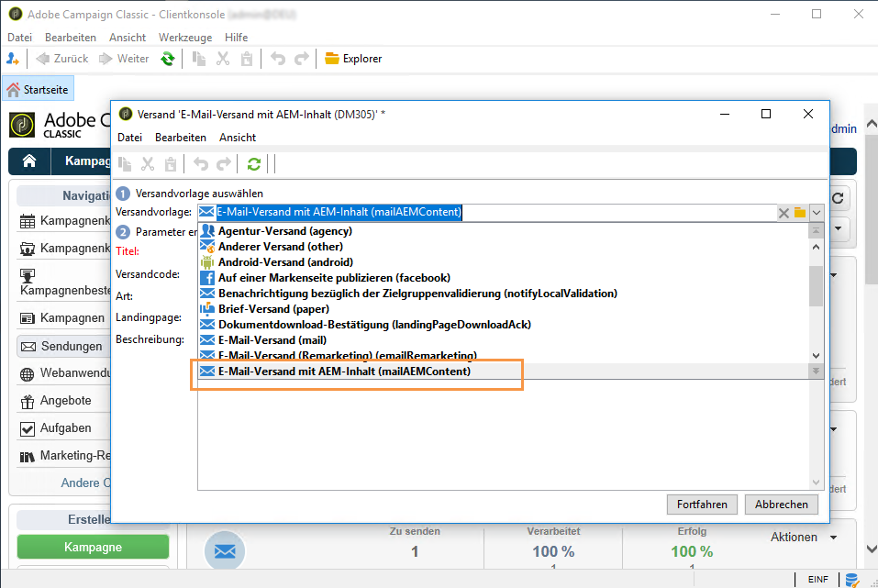Image resolution: width=878 pixels, height=588 pixels.
Task: Open Aufgaben in the navigation panel
Action: [56, 428]
